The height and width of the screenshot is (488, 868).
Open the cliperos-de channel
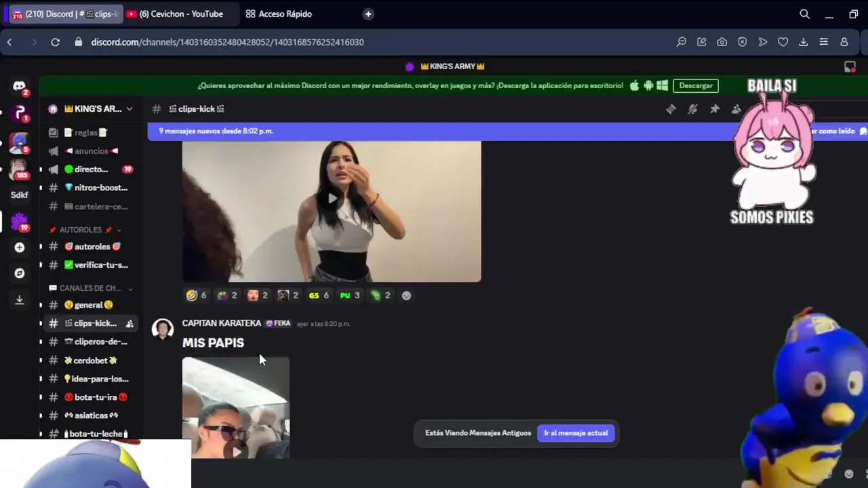91,342
